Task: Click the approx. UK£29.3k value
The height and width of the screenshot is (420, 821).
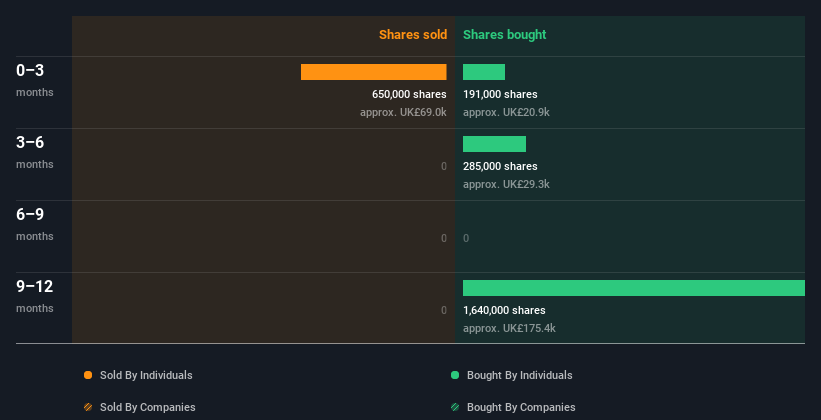Action: [x=506, y=184]
